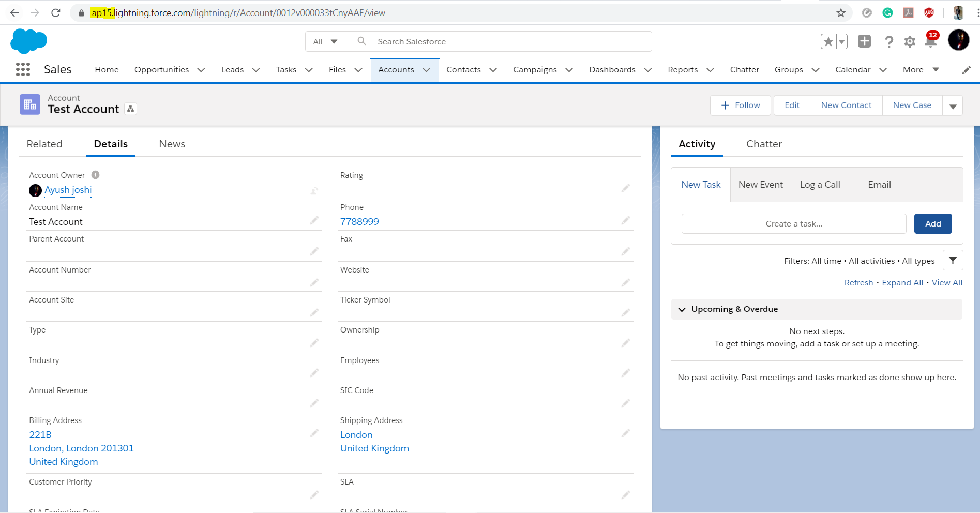Edit the Shipping Address pencil icon

[626, 433]
